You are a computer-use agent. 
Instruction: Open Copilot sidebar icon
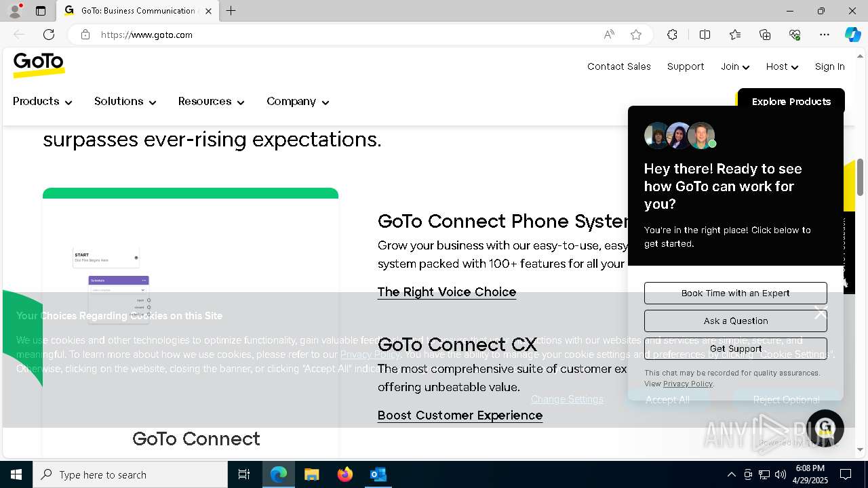coord(852,35)
